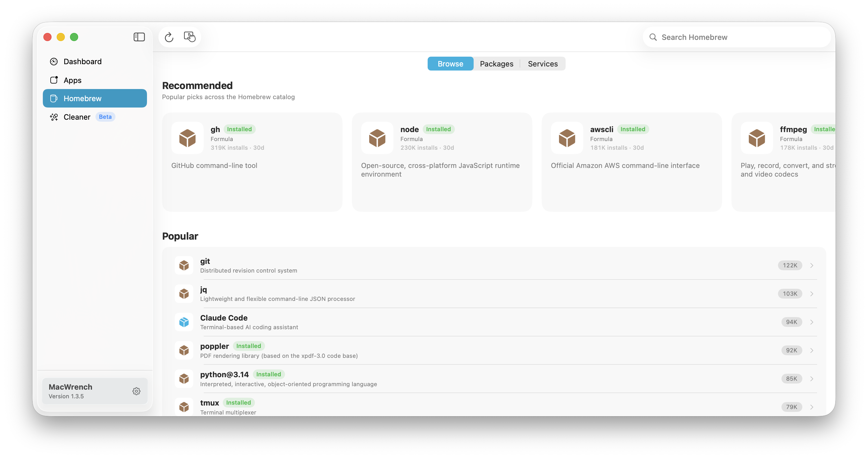Click the gh package box icon

pyautogui.click(x=187, y=138)
